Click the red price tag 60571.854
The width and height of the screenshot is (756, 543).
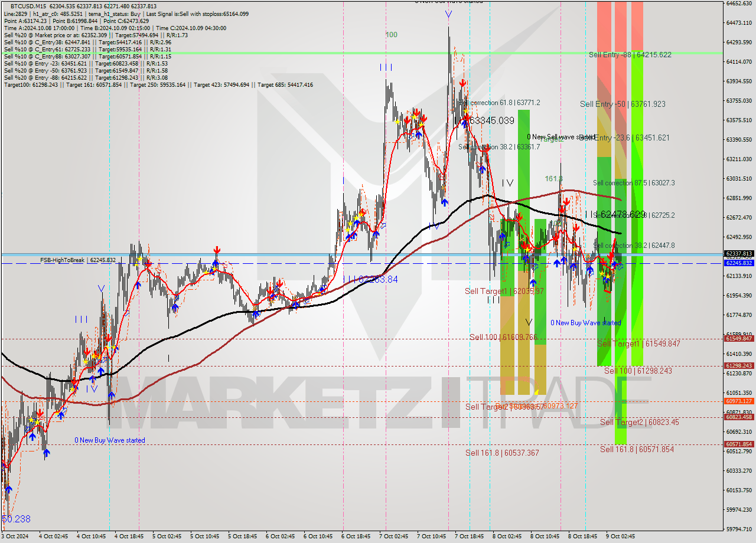738,444
